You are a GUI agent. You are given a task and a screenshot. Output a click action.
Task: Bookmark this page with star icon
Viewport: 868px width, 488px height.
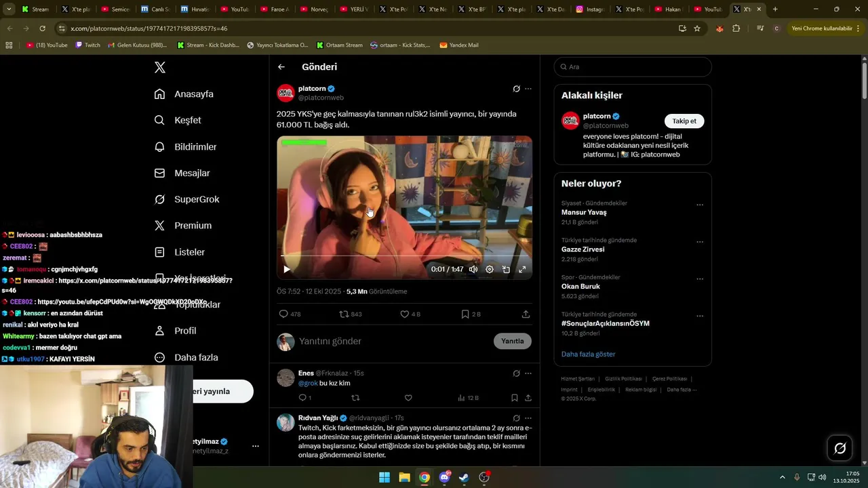point(697,28)
